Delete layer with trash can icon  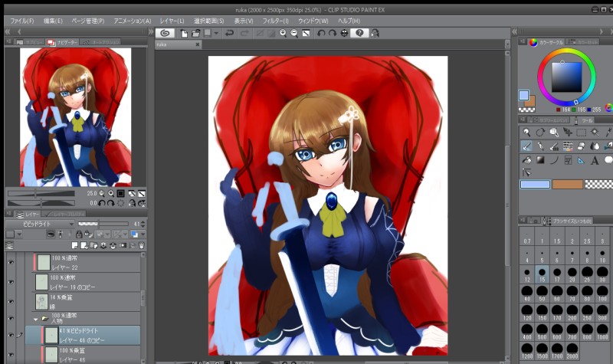click(x=142, y=245)
